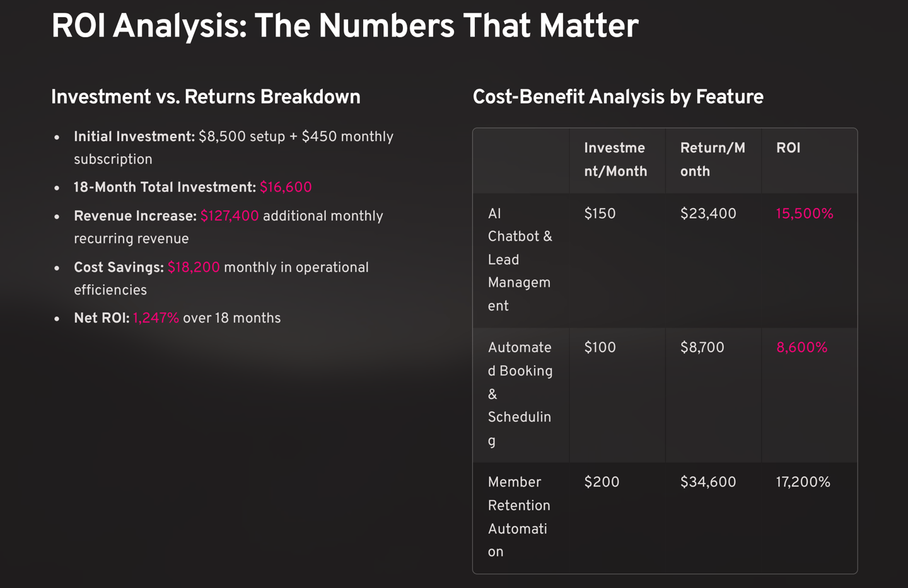Select the "Member Retention Automation" row label

pyautogui.click(x=519, y=517)
